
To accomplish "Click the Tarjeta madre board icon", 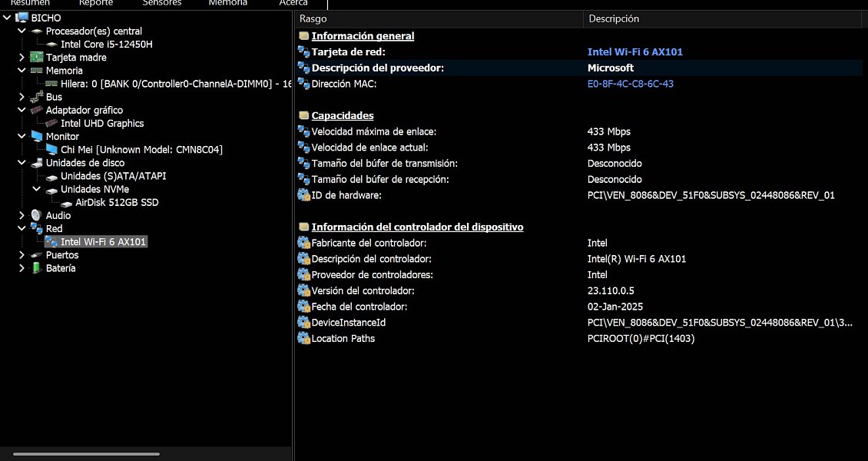I will (x=37, y=57).
